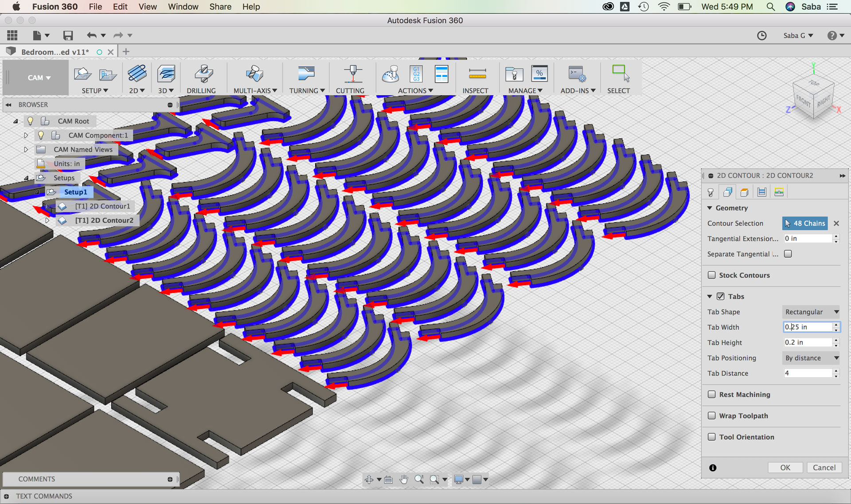This screenshot has height=504, width=851.
Task: Open the CAM workspace switcher
Action: (39, 78)
